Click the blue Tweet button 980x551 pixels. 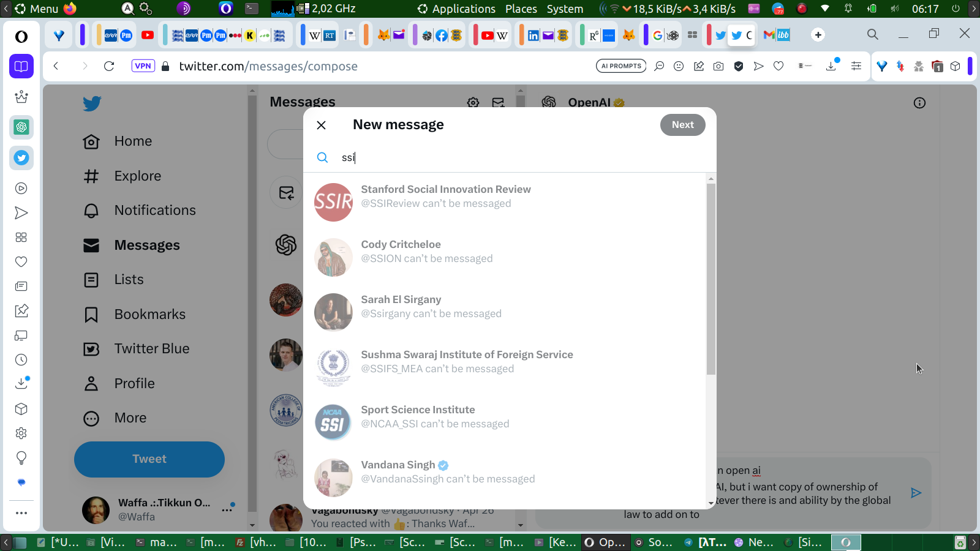click(149, 459)
